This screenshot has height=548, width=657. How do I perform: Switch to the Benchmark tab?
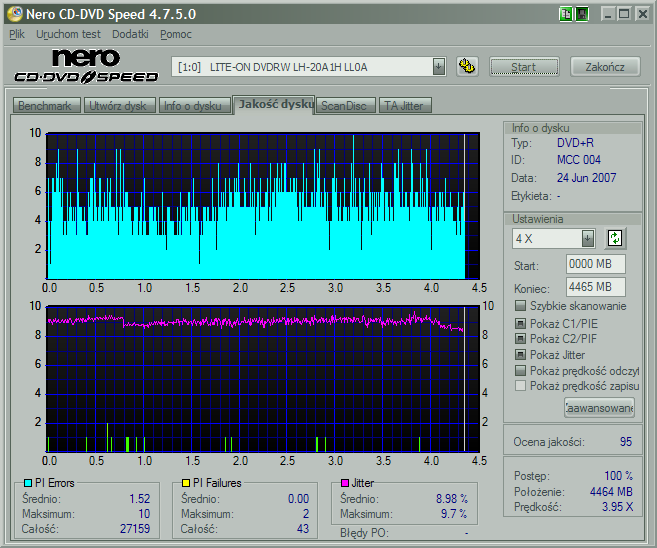point(46,106)
